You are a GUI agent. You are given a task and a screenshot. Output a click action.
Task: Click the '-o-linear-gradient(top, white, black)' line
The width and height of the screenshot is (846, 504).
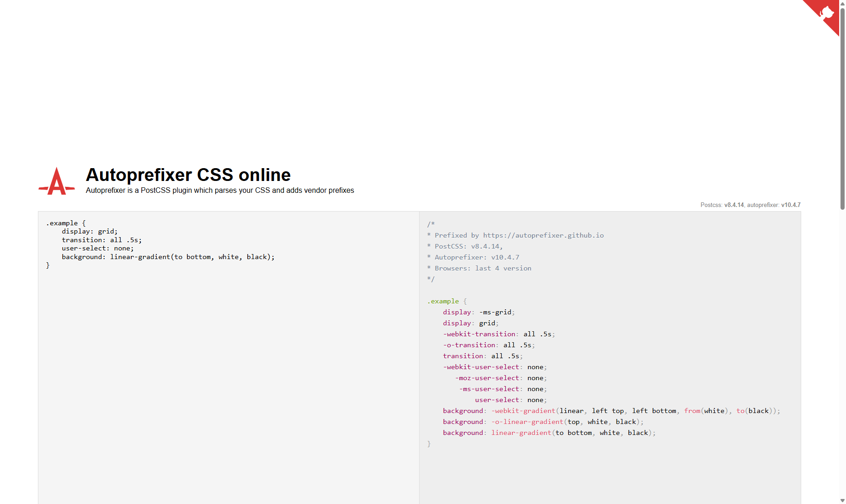click(543, 422)
